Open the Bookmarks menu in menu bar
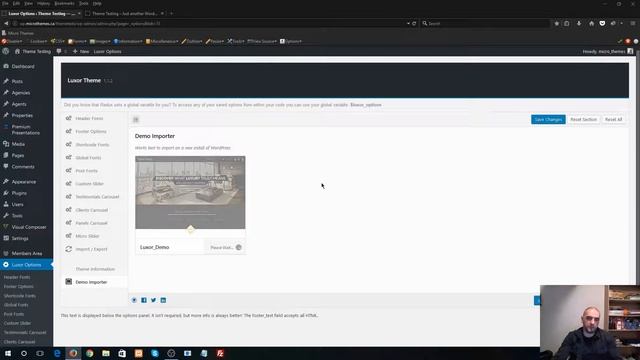Screen dimensions: 640x360 pos(64,3)
